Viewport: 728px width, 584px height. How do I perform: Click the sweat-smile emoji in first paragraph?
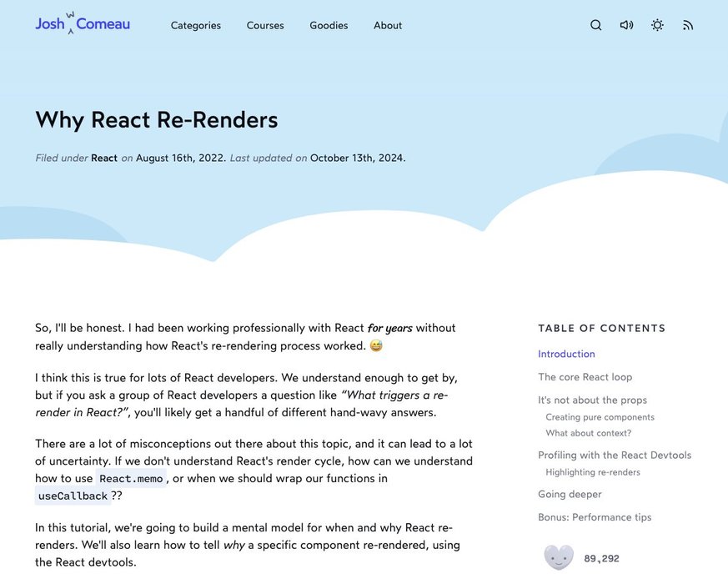[x=376, y=345]
